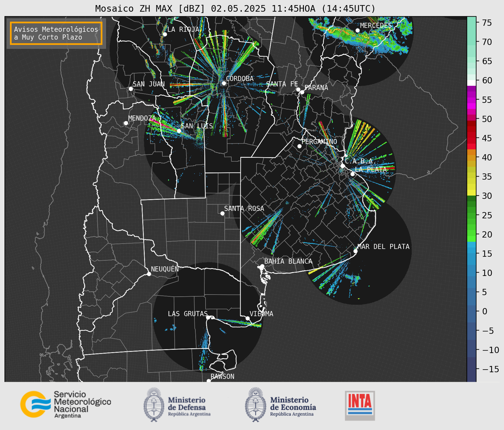Click the San Juan city marker dot
This screenshot has width=504, height=430.
click(131, 89)
